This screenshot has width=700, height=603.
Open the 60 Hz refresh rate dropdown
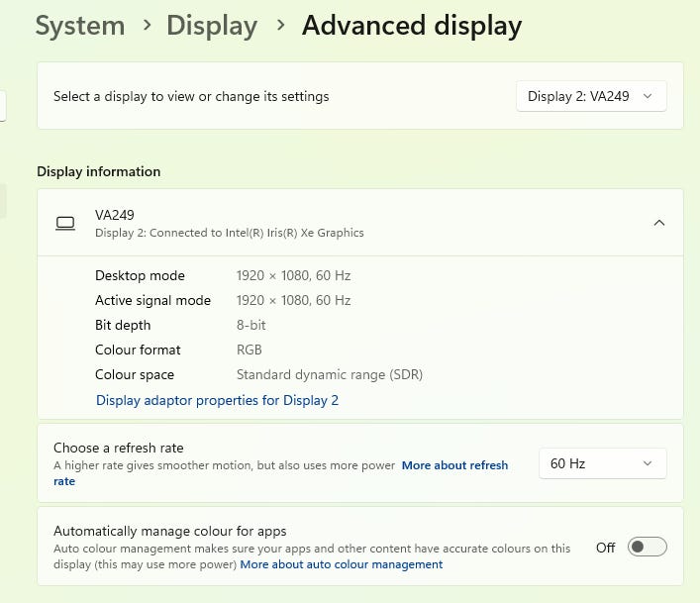(602, 463)
